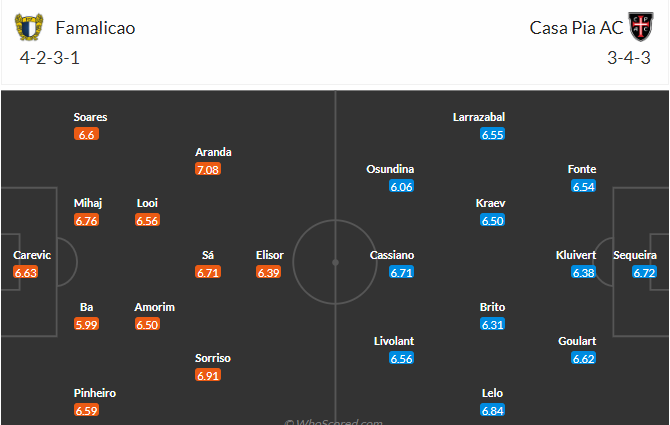
Task: Click Osundina's 6.06 rating badge
Action: 401,187
